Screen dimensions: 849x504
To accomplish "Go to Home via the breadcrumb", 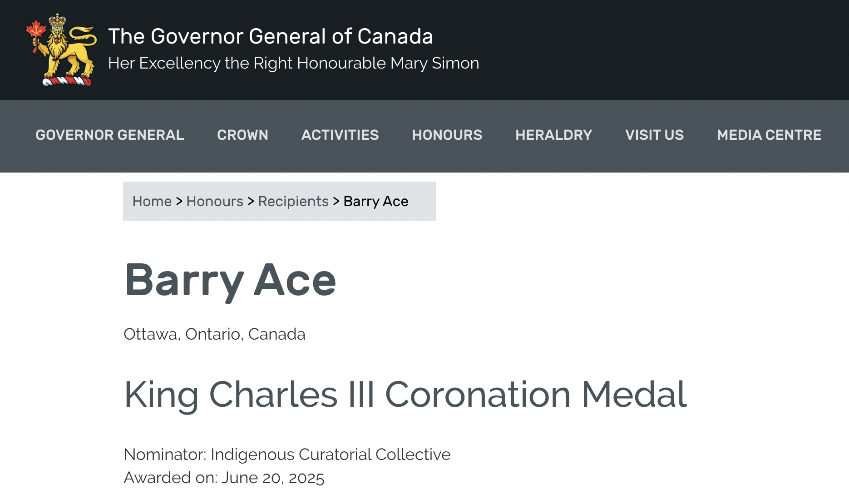I will point(152,201).
